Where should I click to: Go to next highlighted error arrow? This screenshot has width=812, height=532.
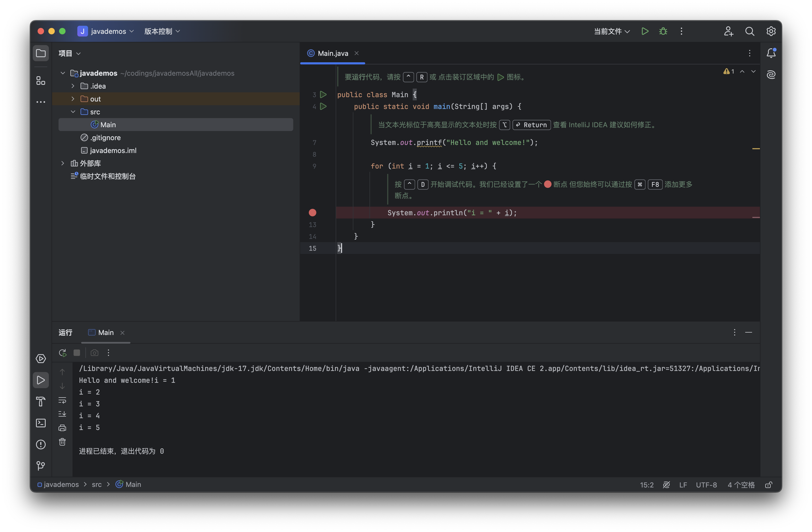(x=753, y=71)
